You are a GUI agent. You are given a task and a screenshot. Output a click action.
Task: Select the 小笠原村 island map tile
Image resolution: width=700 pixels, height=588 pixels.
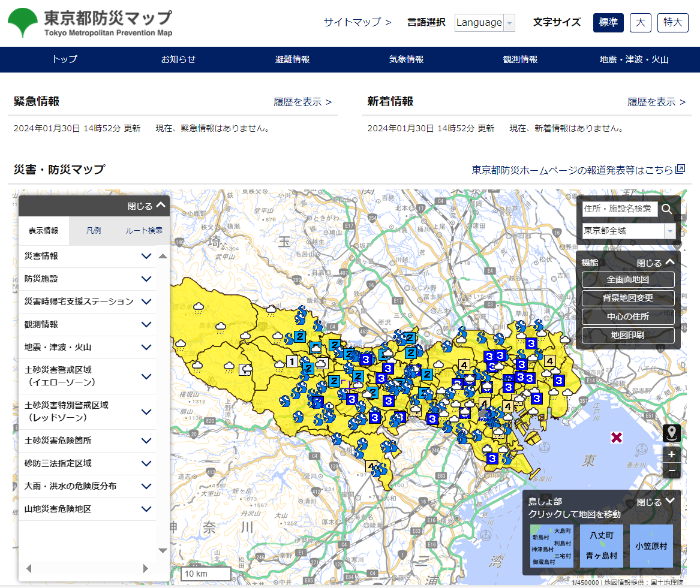(651, 546)
